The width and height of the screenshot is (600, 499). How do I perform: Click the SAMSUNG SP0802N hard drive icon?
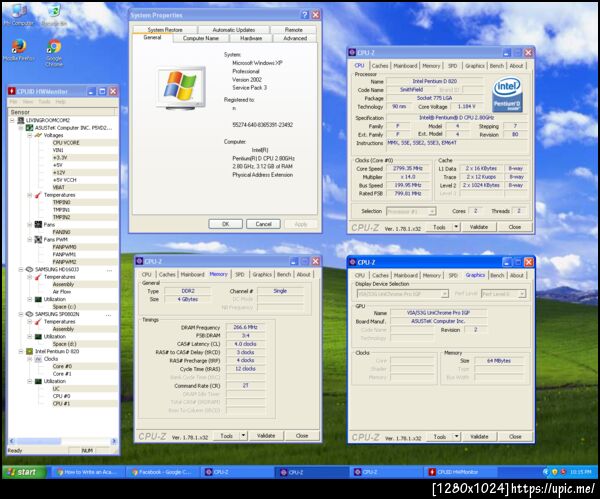pos(29,314)
